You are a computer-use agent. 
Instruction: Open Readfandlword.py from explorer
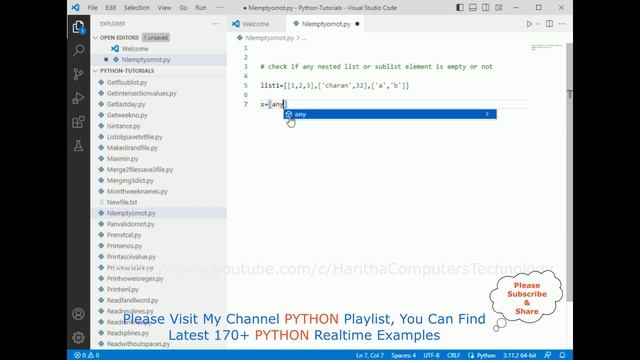[132, 300]
